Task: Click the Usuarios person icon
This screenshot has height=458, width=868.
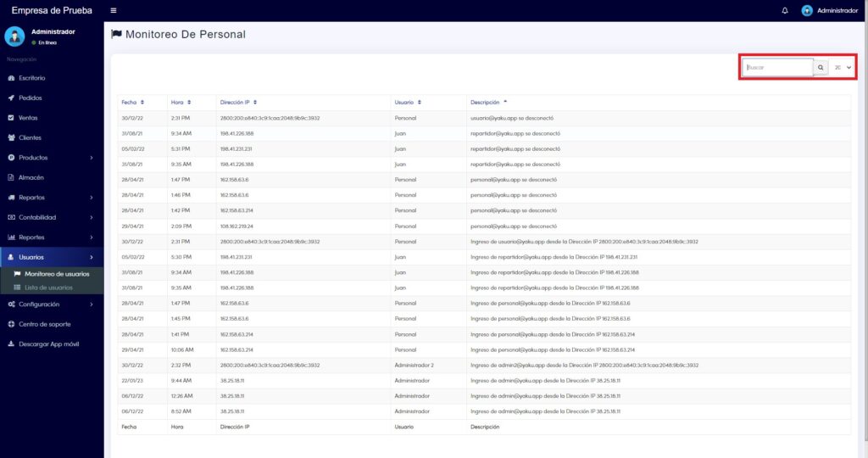Action: 11,258
